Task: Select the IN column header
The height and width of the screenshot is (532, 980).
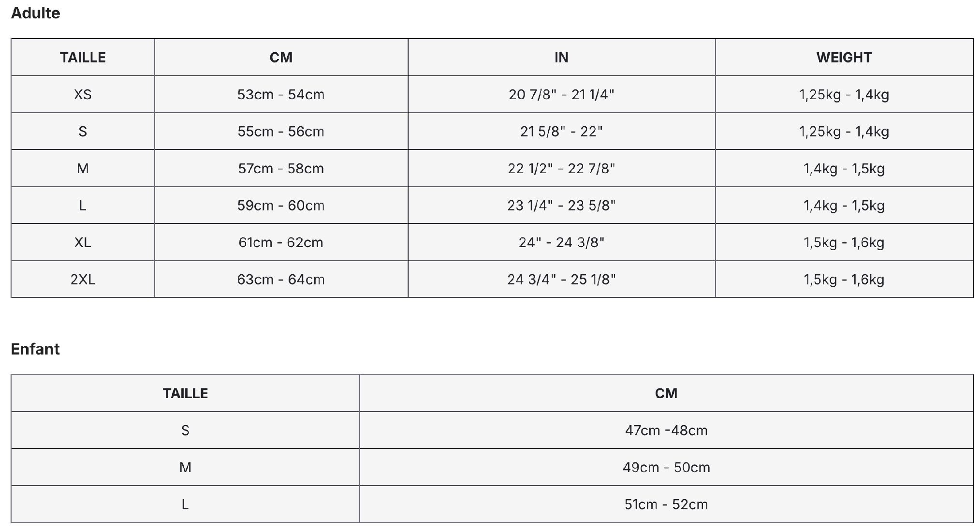Action: 561,58
